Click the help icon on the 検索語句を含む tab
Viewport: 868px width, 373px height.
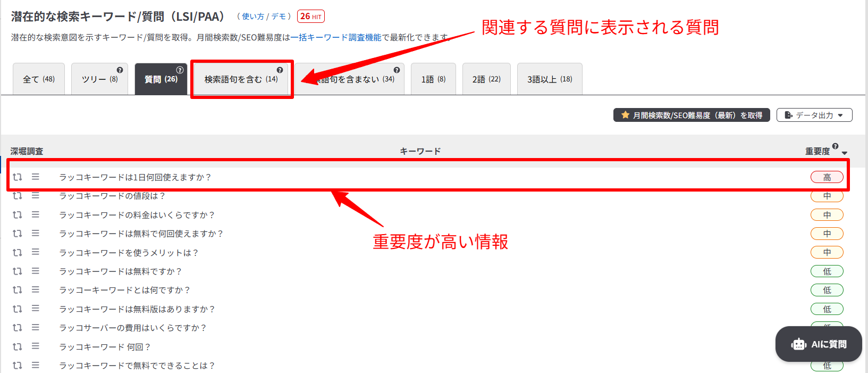280,70
